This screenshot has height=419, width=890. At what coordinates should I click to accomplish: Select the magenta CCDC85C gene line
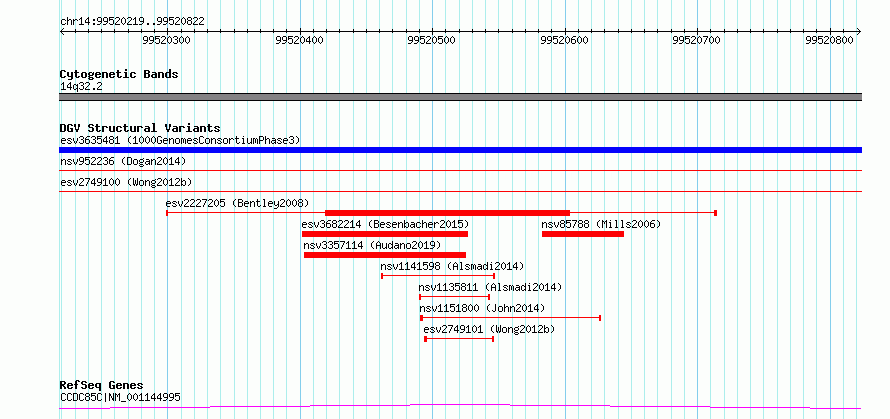[x=460, y=407]
